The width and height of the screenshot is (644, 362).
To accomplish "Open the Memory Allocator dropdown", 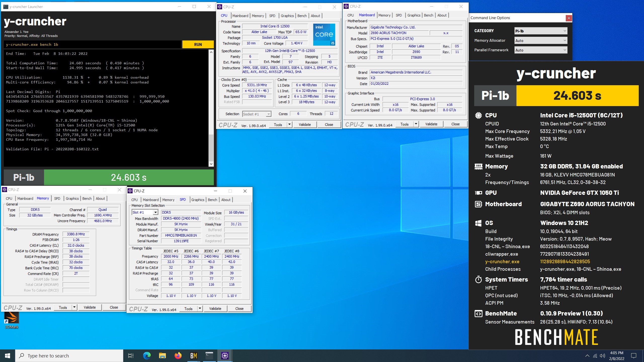I will click(541, 40).
